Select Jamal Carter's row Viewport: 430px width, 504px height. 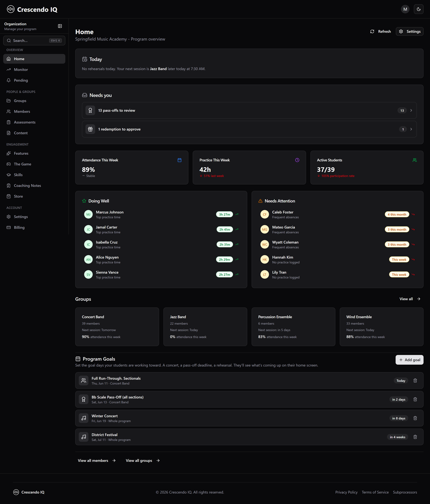(x=161, y=229)
